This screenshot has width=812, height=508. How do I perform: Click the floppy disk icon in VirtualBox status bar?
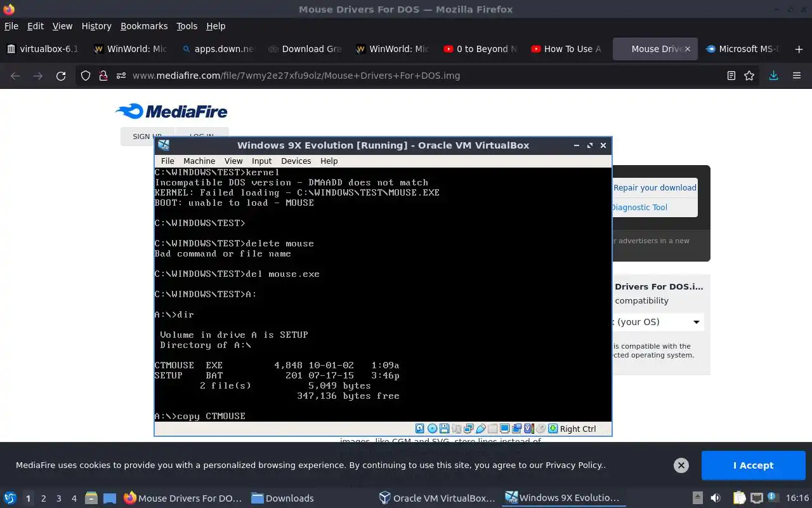[444, 429]
